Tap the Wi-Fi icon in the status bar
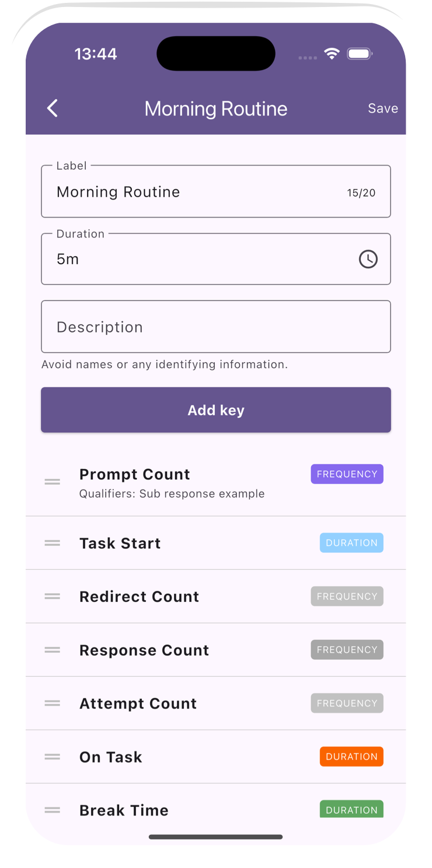This screenshot has height=868, width=432. tap(332, 53)
